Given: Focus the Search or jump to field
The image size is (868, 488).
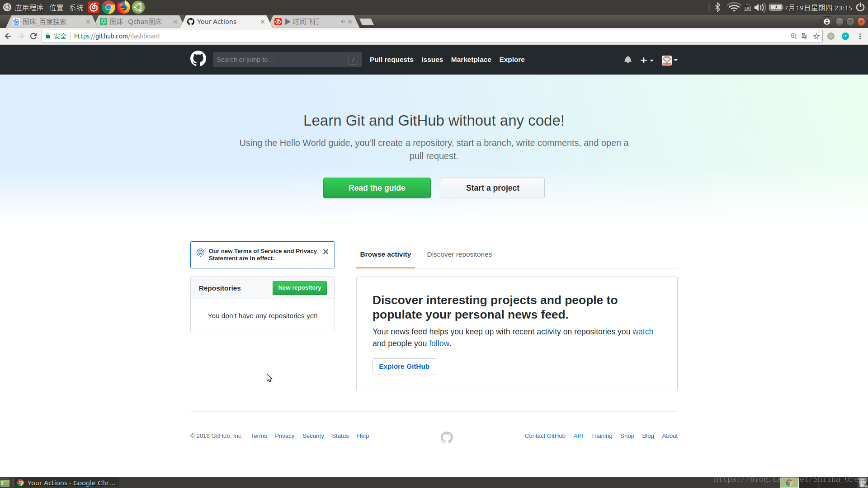Looking at the screenshot, I should point(287,60).
